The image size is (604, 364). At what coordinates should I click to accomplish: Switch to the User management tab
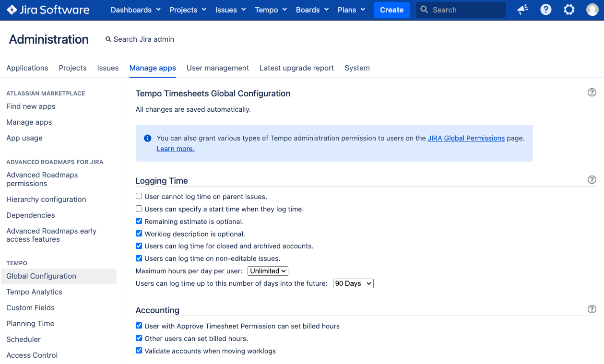(217, 68)
